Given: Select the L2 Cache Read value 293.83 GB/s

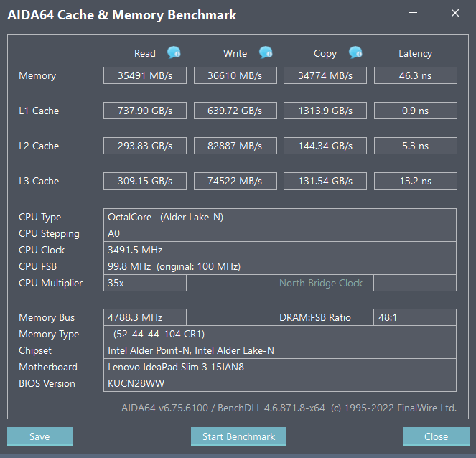Looking at the screenshot, I should [145, 146].
